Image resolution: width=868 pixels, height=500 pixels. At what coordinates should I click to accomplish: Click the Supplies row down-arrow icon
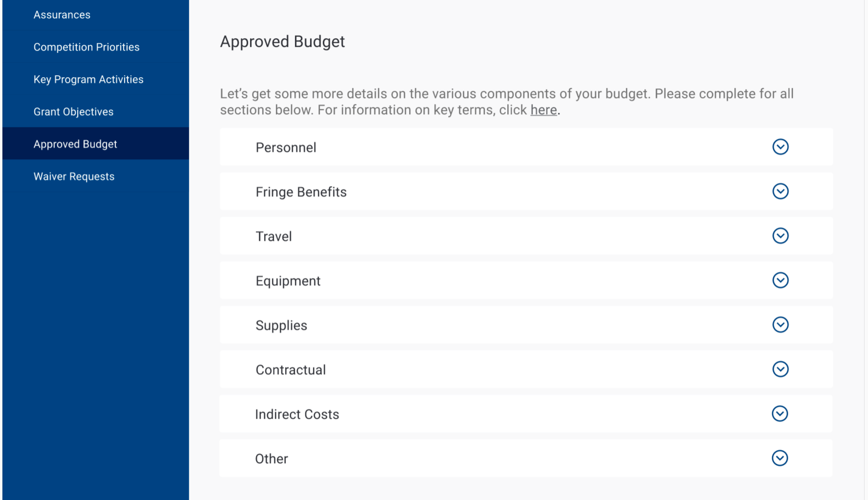780,325
